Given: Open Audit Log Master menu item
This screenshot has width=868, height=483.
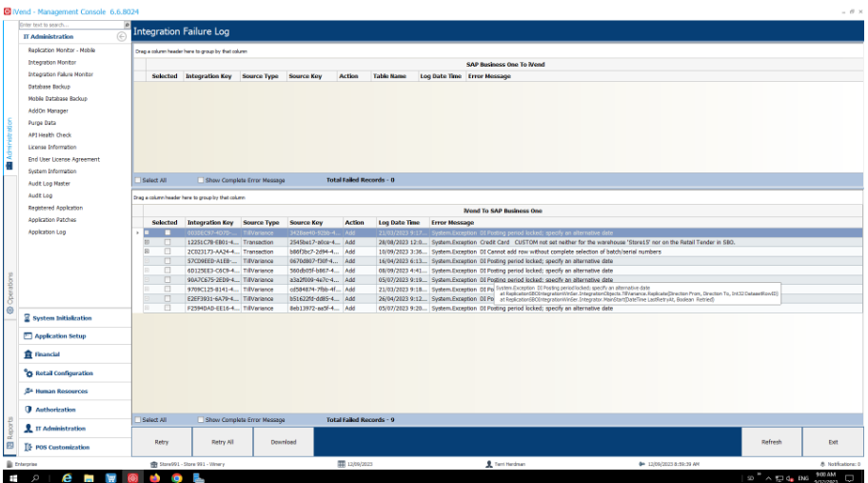Looking at the screenshot, I should click(x=49, y=183).
